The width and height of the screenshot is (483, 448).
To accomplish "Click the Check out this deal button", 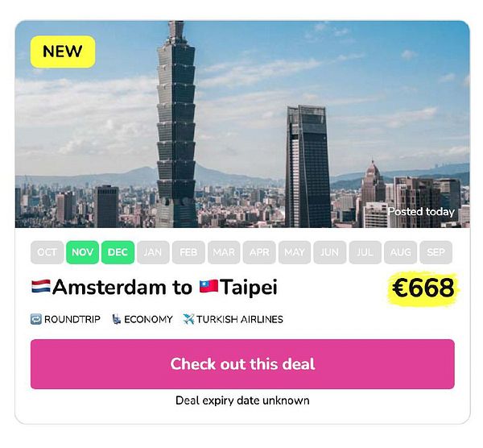I will click(x=242, y=364).
